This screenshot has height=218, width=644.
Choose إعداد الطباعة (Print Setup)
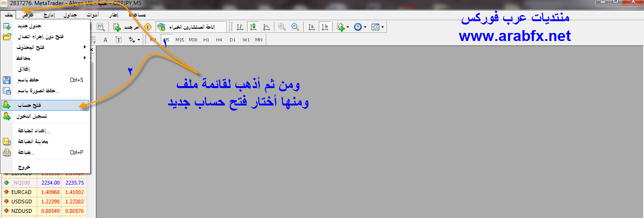pyautogui.click(x=45, y=130)
